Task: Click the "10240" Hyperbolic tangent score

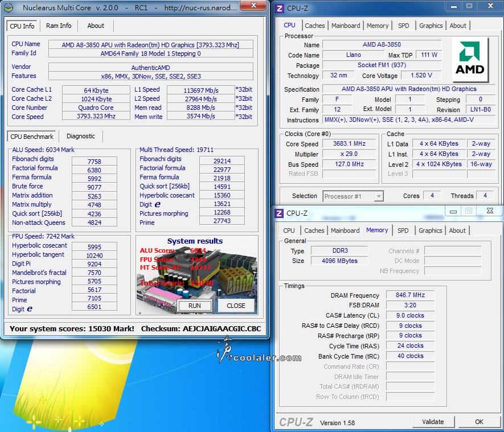Action: point(95,256)
